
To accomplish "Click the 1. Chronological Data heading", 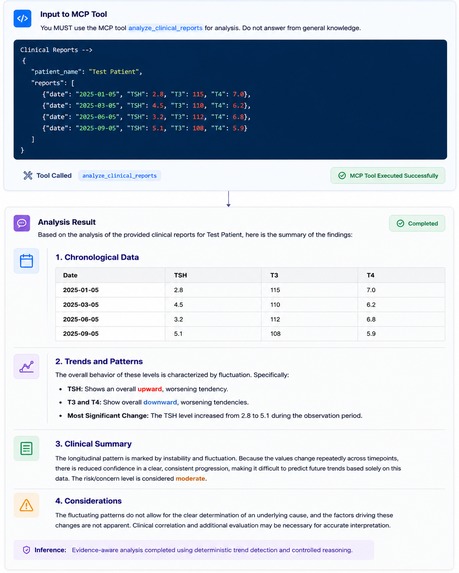I will tap(97, 257).
